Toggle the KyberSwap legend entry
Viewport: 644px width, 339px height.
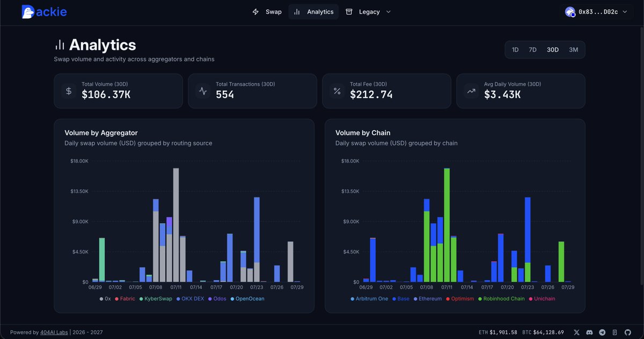156,299
